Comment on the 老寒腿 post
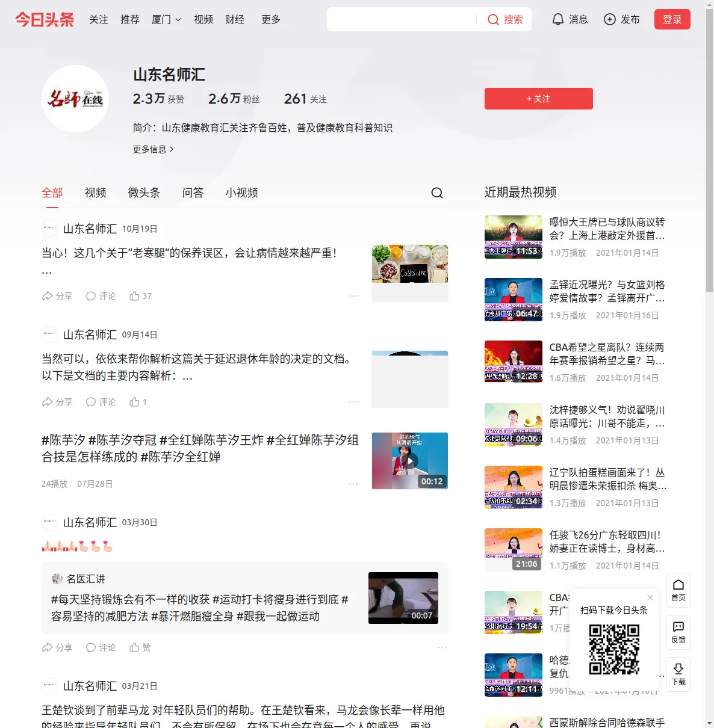The height and width of the screenshot is (728, 714). tap(101, 296)
